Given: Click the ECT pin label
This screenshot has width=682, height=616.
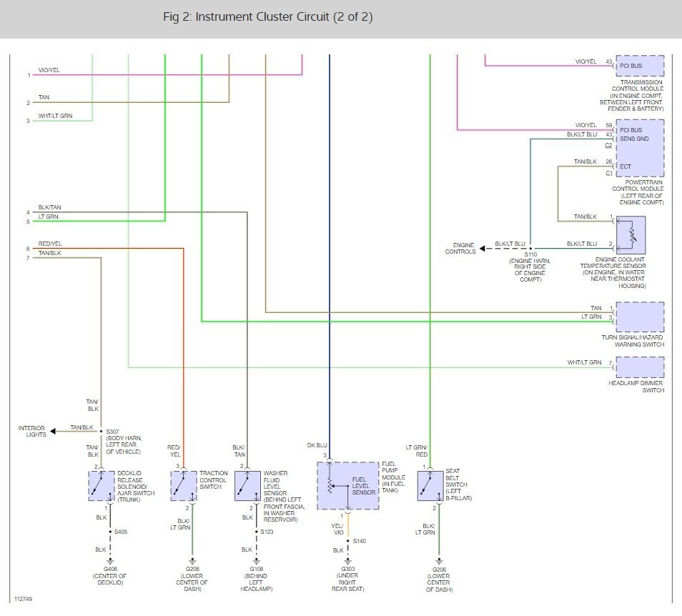Looking at the screenshot, I should [x=626, y=167].
